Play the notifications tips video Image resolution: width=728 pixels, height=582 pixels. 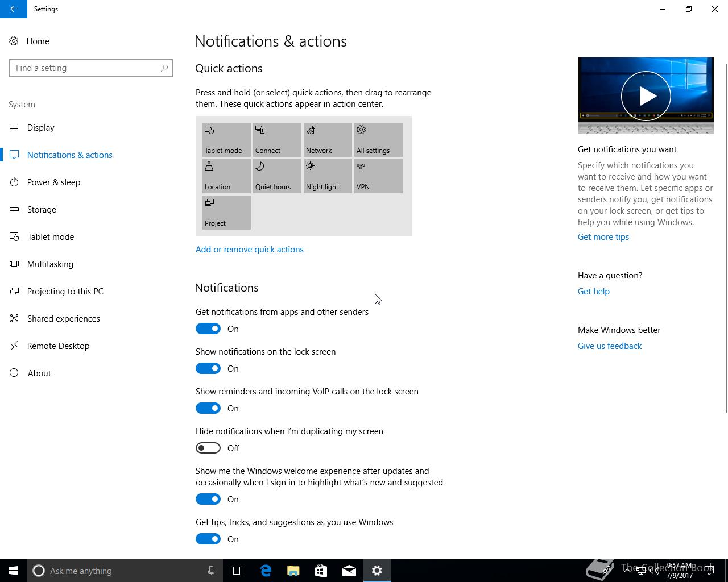(646, 95)
